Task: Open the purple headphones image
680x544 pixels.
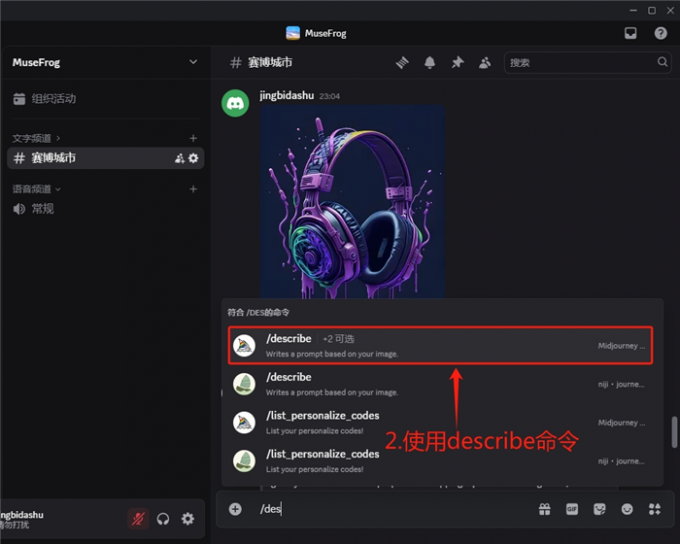Action: click(352, 202)
